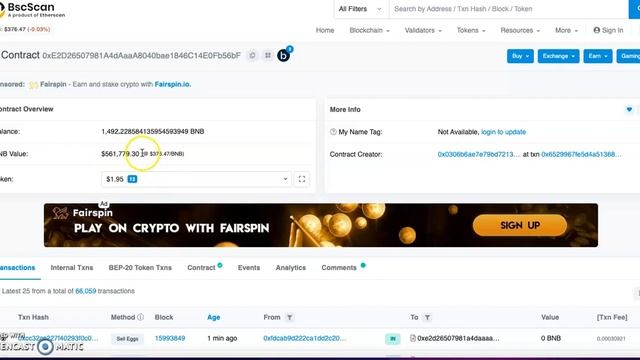Click SIGN UP on Fairspin banner

click(x=520, y=225)
